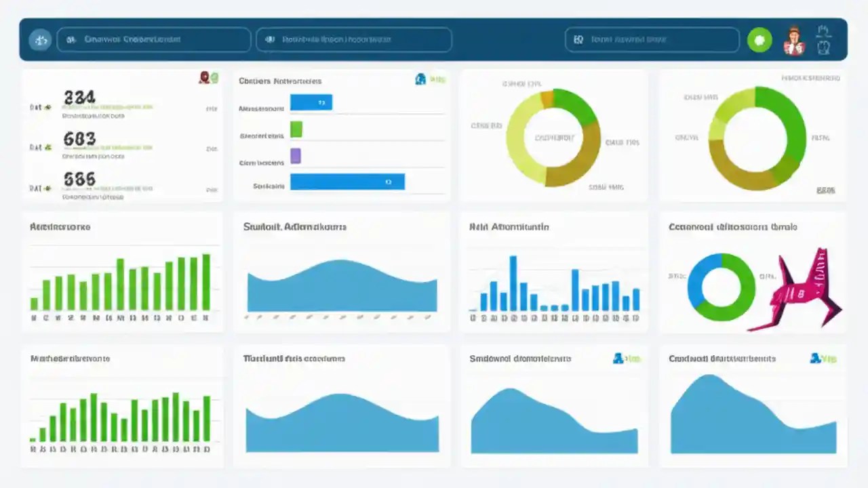
Task: Click the longest blue progress bar on Careers card
Action: pos(347,182)
